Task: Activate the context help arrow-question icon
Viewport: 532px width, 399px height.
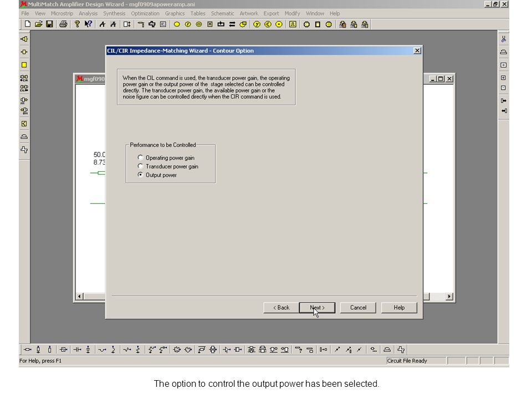Action: 88,24
